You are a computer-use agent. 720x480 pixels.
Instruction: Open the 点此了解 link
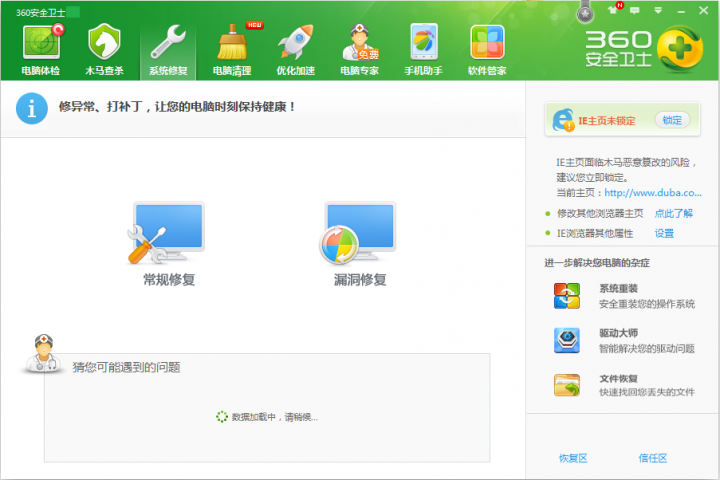coord(673,213)
